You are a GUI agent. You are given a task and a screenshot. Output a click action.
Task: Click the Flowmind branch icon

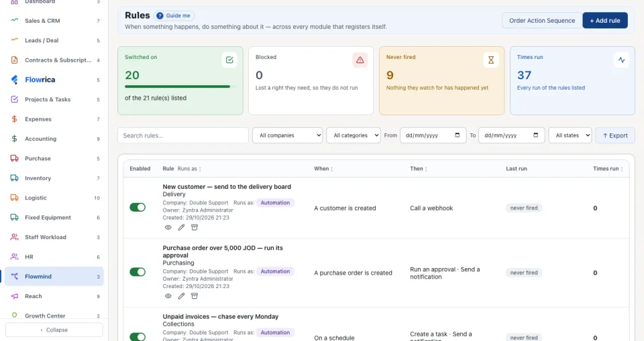[x=14, y=277]
